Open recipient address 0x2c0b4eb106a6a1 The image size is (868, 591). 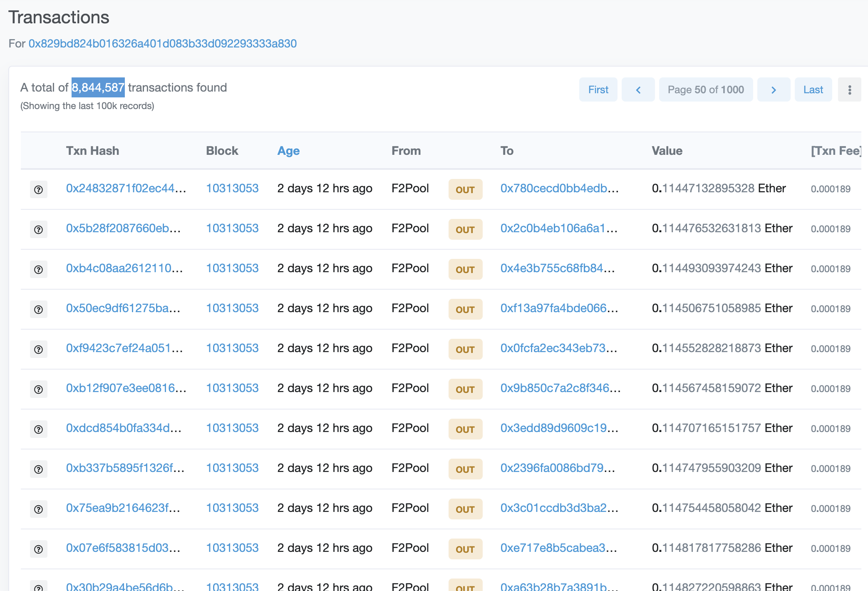click(x=559, y=228)
